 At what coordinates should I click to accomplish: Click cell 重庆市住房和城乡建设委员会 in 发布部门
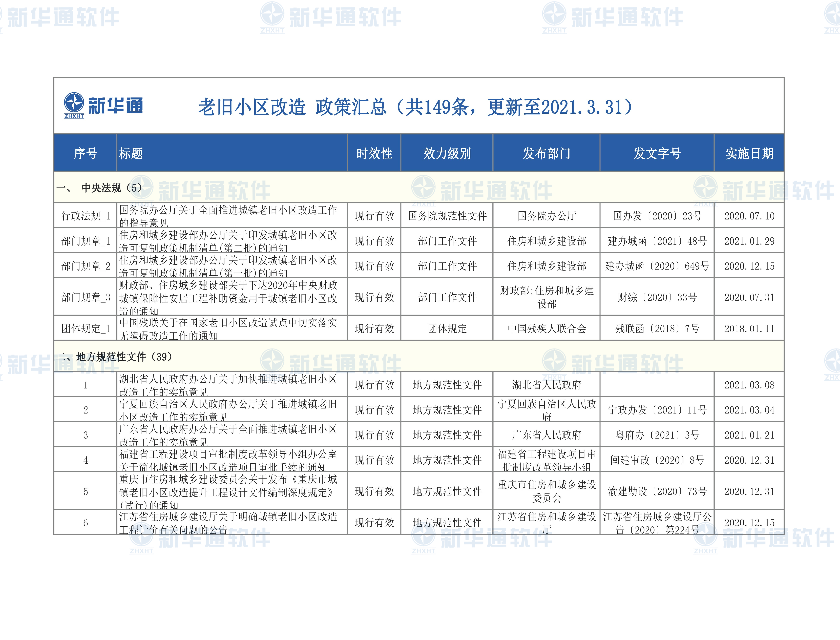547,491
